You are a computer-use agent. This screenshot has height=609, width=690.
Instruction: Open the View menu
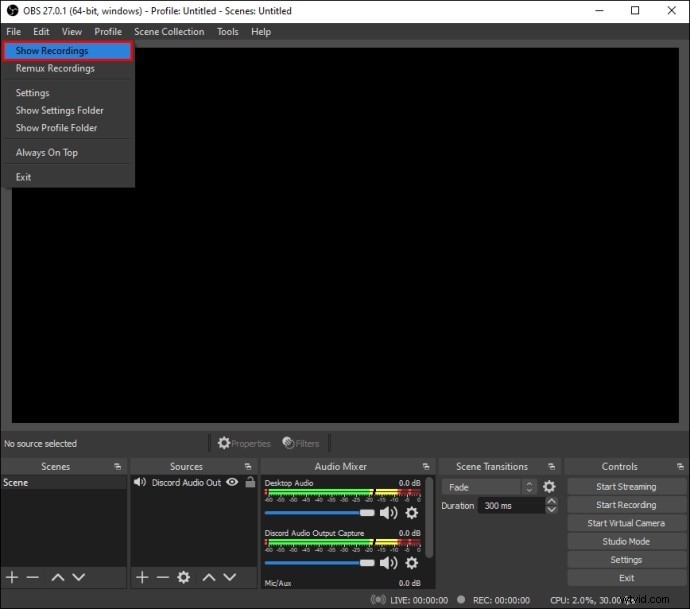72,32
